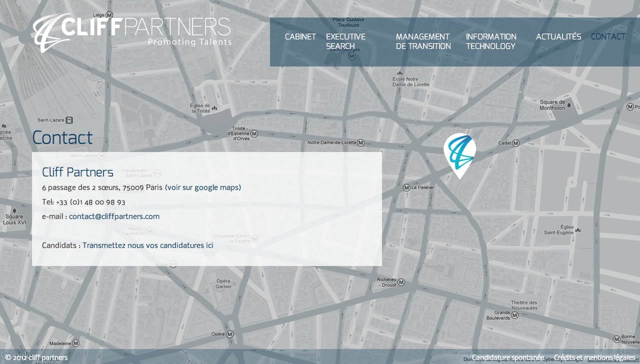Open Candidature spontanée footer link
The width and height of the screenshot is (640, 364).
(508, 357)
